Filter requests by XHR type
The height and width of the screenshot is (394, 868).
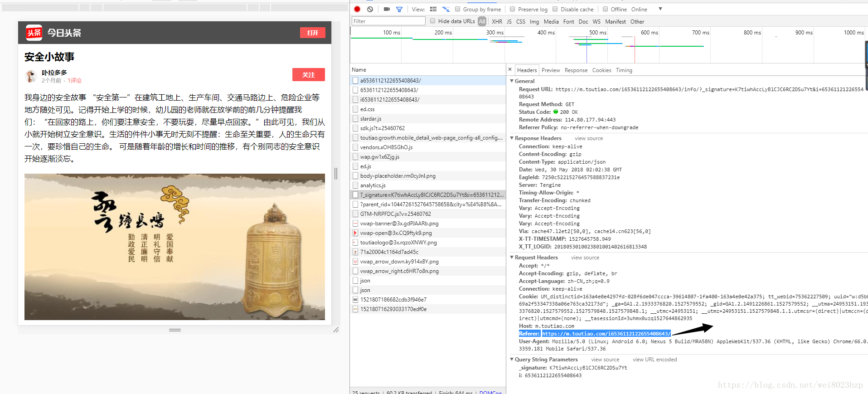point(497,21)
